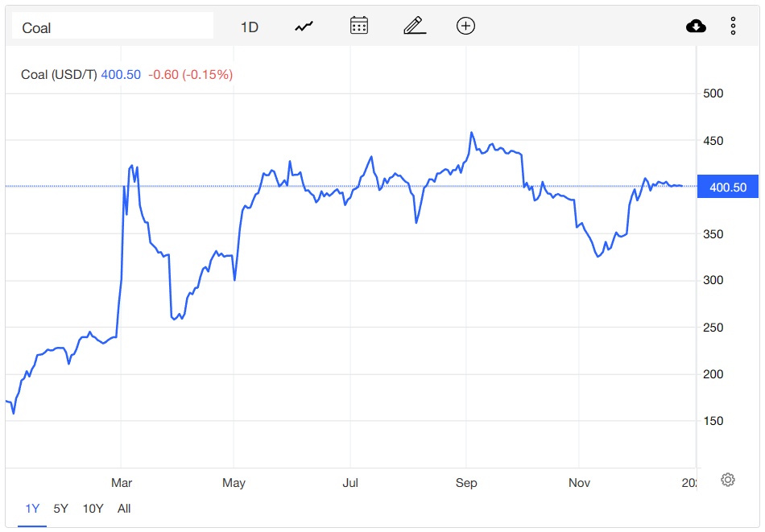Click the plus icon to add comparison
This screenshot has width=765, height=532.
coord(465,26)
